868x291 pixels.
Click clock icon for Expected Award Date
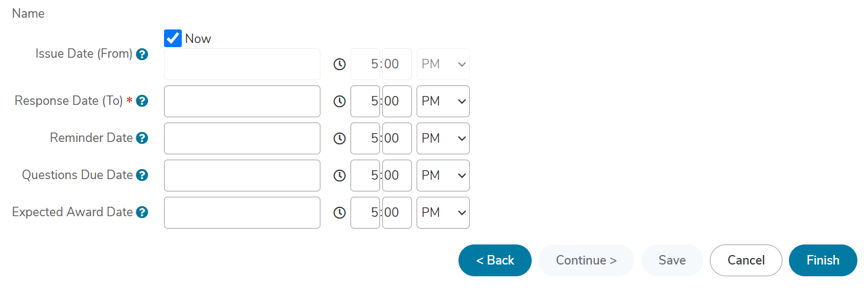pyautogui.click(x=339, y=213)
